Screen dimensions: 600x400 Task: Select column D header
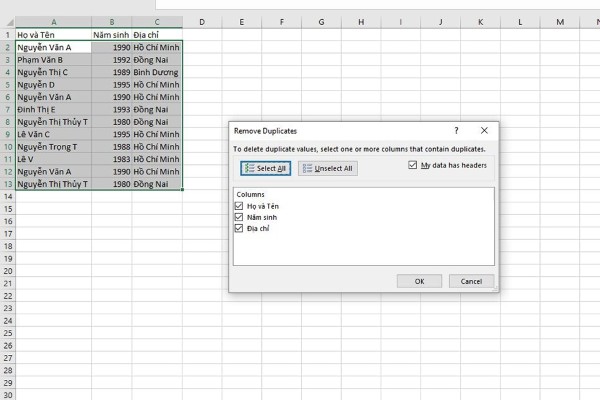pos(202,22)
